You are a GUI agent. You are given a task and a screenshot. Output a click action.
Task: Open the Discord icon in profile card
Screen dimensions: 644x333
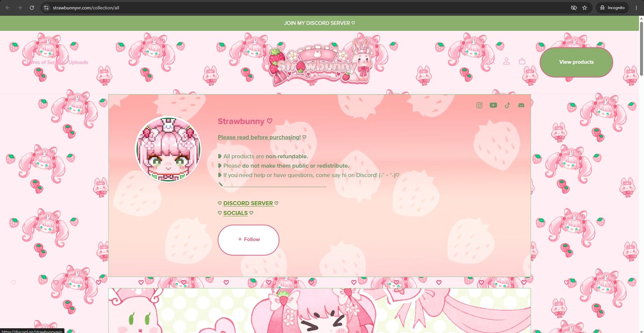point(521,105)
